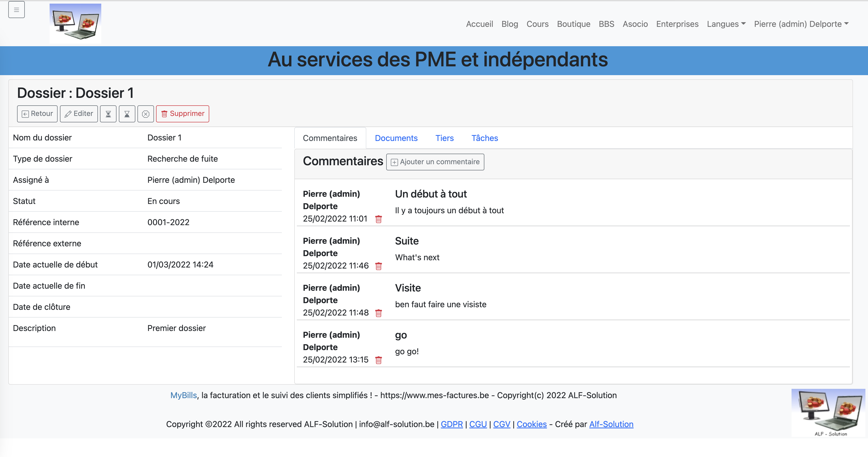868x457 pixels.
Task: Follow the MyBills footer link
Action: [184, 395]
